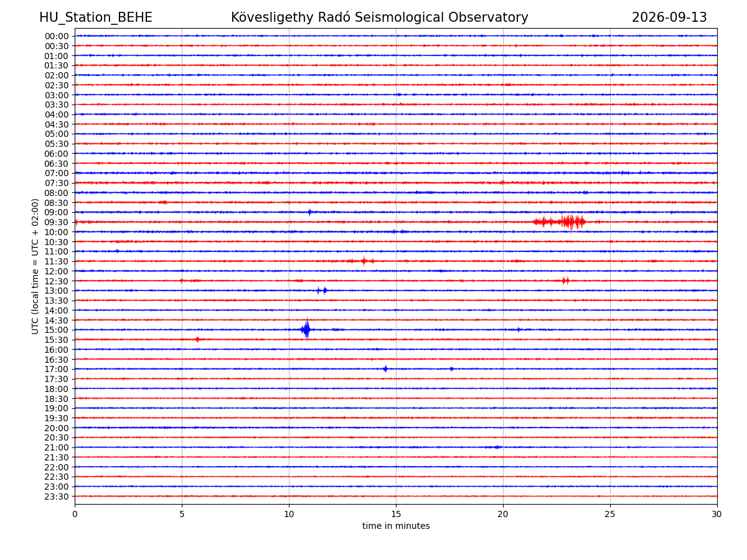Click the UTC local time y-axis label
This screenshot has height=560, width=747.
tap(35, 266)
